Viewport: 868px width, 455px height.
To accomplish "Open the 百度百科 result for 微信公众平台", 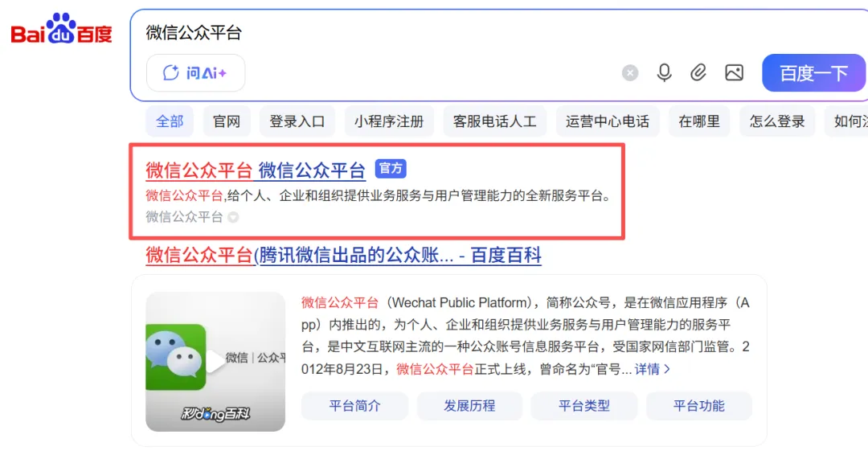I will click(343, 255).
